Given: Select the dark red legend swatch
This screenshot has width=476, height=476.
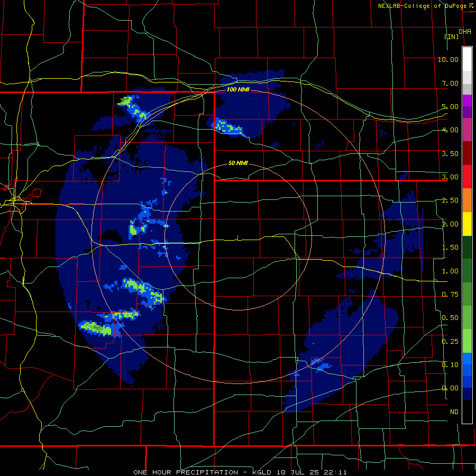Looking at the screenshot, I should coord(467,153).
